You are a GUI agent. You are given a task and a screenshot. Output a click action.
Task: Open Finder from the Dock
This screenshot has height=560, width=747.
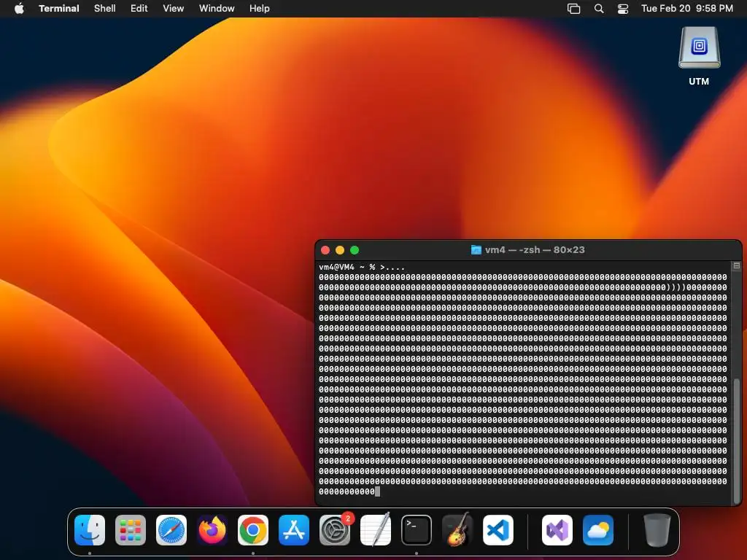coord(90,530)
